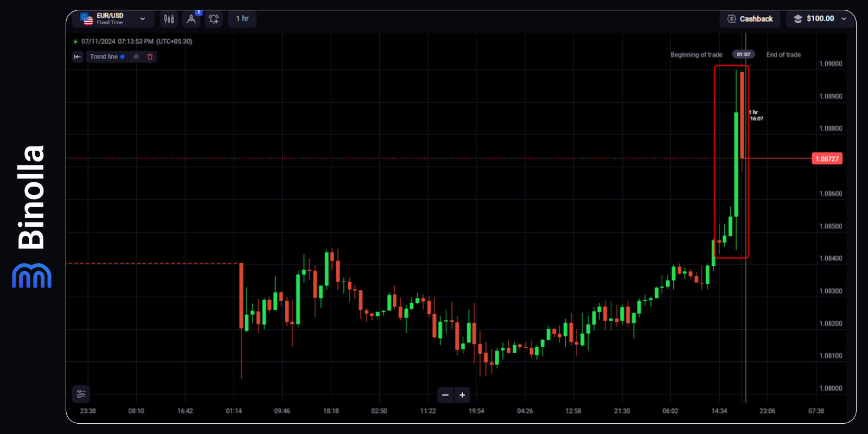868x434 pixels.
Task: Click the 1.08727 current price tag
Action: [827, 158]
